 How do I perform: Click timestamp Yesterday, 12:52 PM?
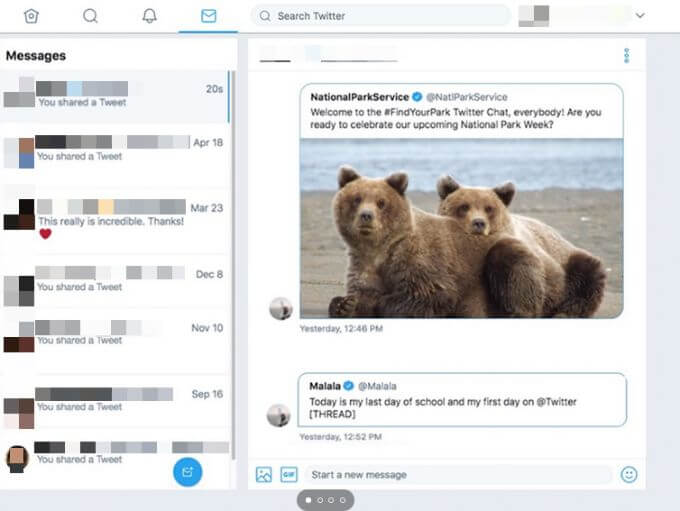click(340, 437)
